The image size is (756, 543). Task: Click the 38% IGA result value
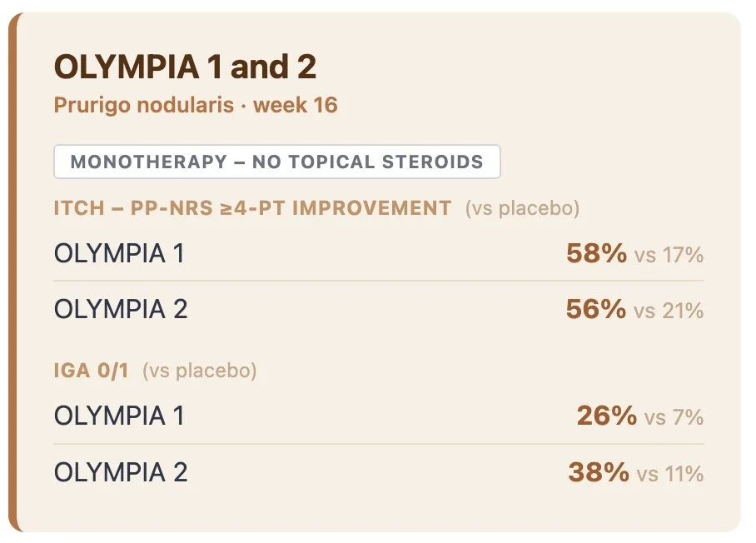pyautogui.click(x=599, y=472)
